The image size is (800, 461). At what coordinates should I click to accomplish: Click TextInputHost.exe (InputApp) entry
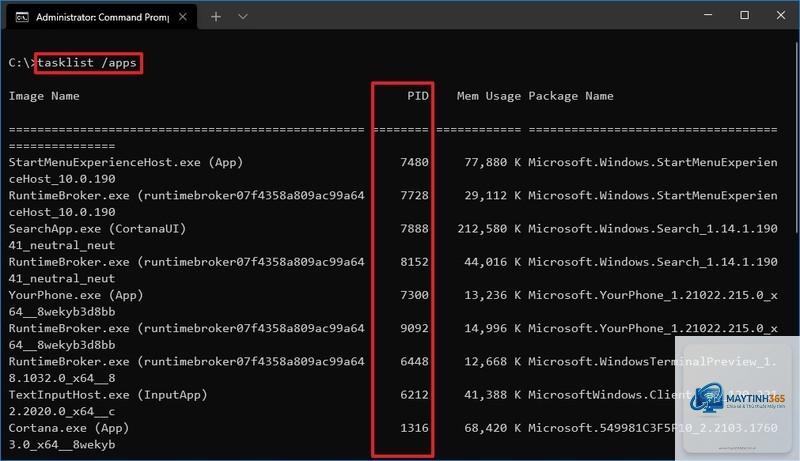[x=108, y=395]
